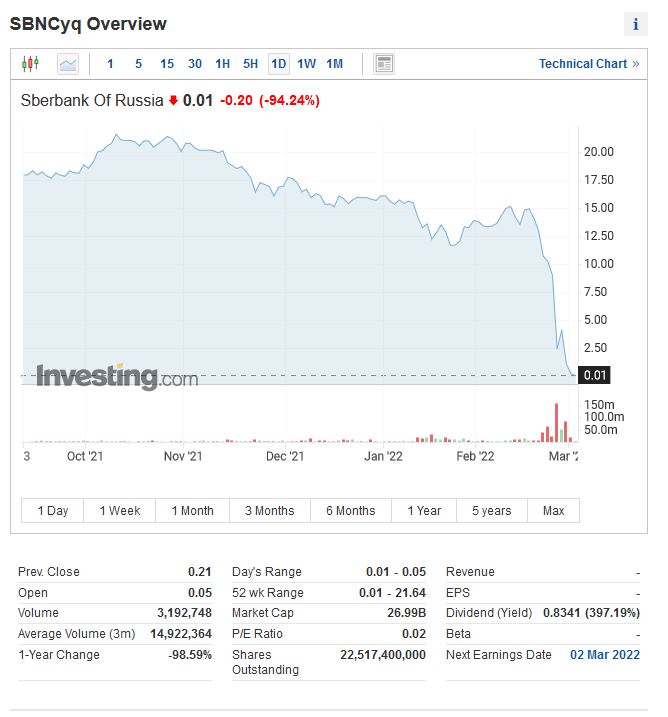Image resolution: width=668 pixels, height=717 pixels.
Task: Open next earnings date 02 Mar 2022
Action: 604,655
